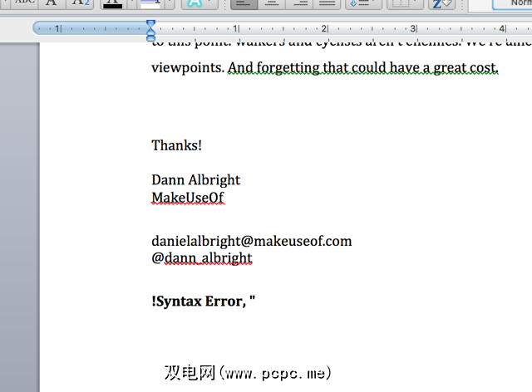Click the black font color swatch button
Screen dimensions: 532x392
pos(113,4)
